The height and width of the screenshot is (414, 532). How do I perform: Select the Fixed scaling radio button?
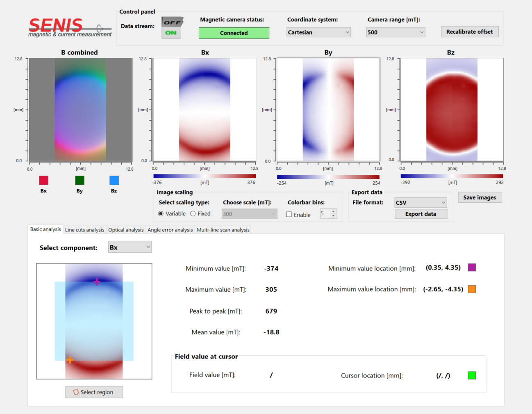pyautogui.click(x=193, y=214)
